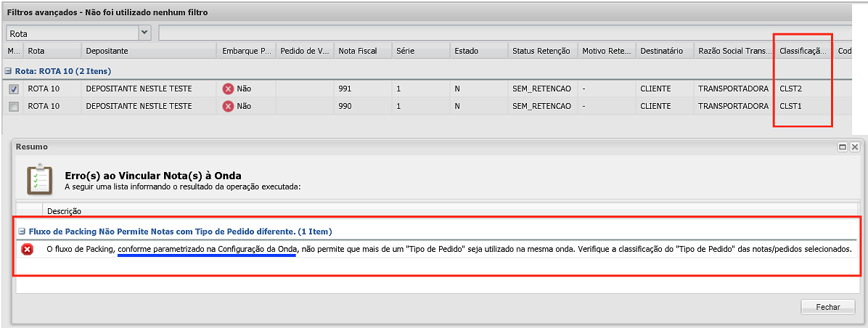This screenshot has width=868, height=328.
Task: Sort by the Nota Fiscal column header
Action: pyautogui.click(x=363, y=51)
